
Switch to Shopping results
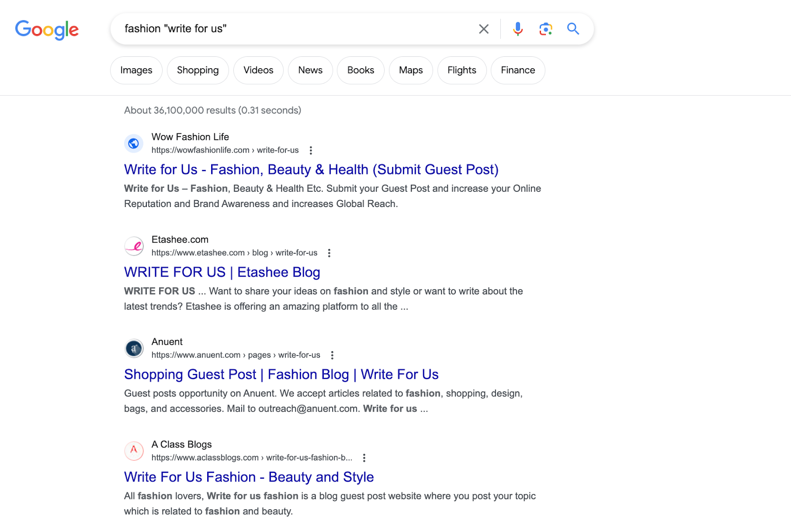click(198, 70)
